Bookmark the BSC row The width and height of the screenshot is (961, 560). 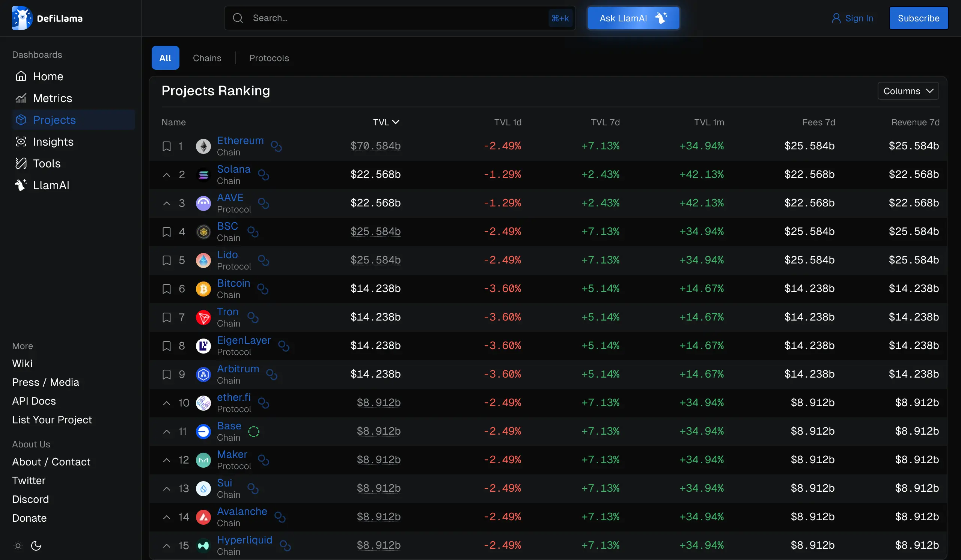(167, 232)
